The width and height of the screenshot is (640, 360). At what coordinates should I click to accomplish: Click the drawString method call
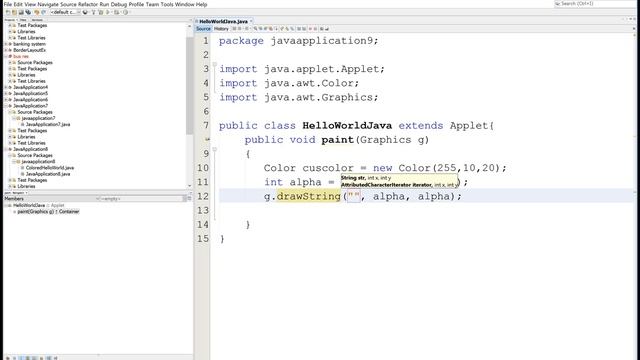click(x=309, y=196)
